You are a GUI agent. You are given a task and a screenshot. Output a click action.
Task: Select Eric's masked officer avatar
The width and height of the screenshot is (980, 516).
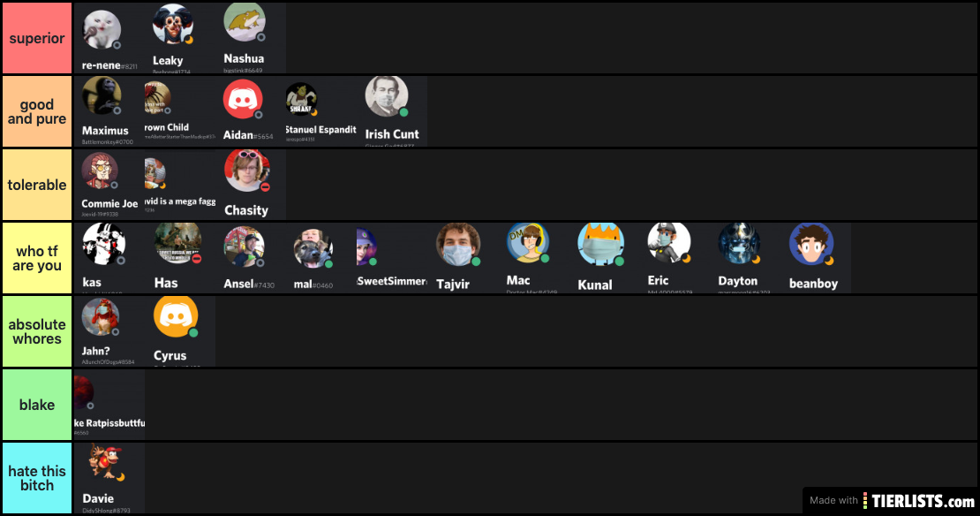(668, 243)
